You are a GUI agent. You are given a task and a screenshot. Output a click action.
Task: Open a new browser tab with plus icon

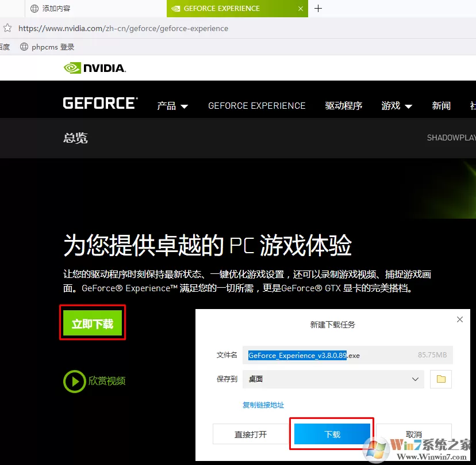point(318,9)
